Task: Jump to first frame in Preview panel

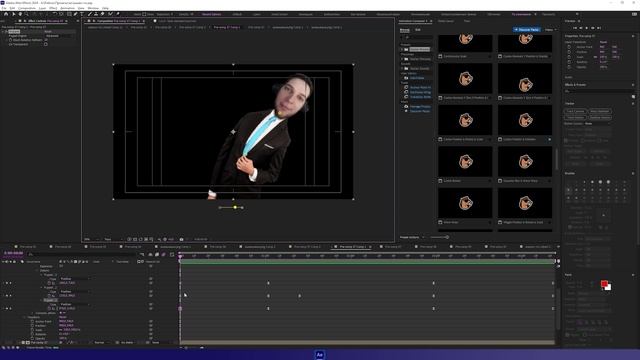Action: pyautogui.click(x=575, y=28)
